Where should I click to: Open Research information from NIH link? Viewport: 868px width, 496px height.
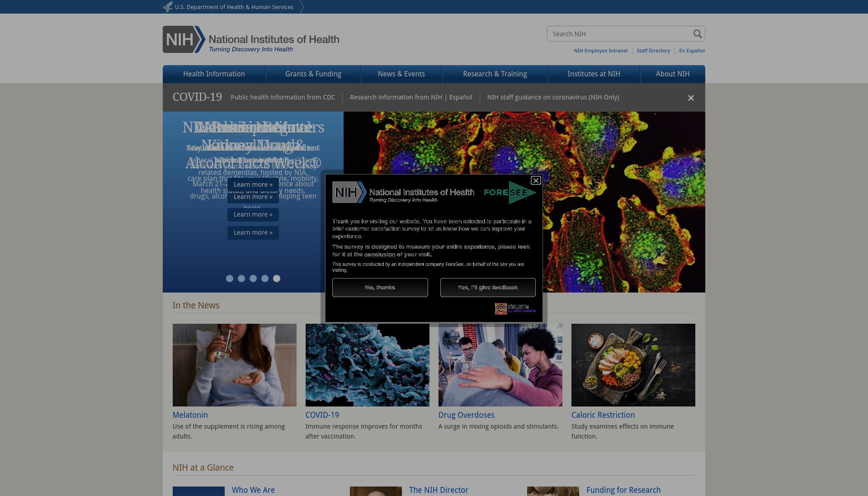tap(396, 97)
